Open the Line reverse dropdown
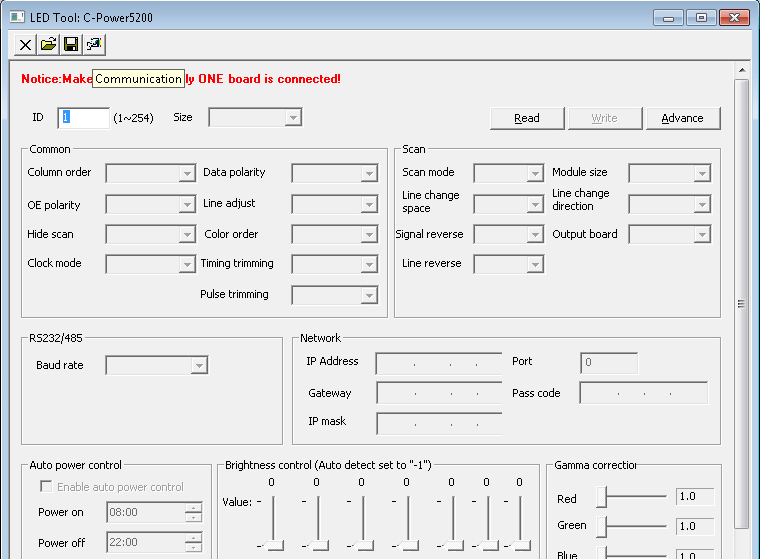This screenshot has width=760, height=559. (x=509, y=264)
